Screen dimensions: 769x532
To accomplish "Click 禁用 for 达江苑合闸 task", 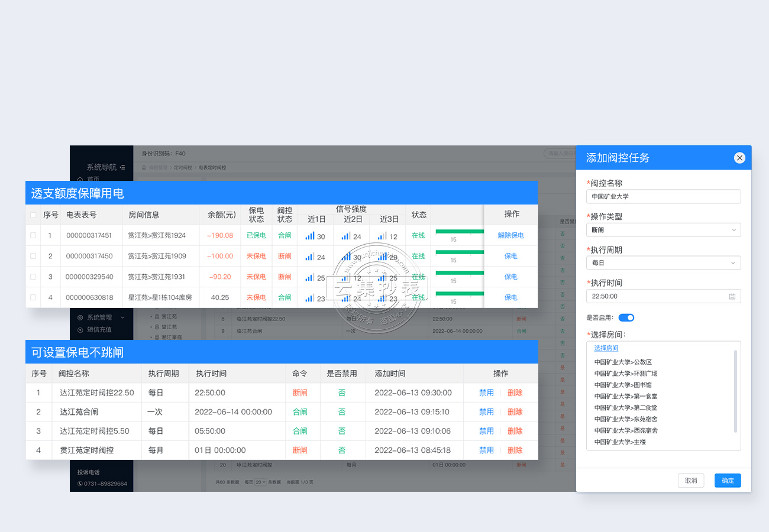I will coord(486,412).
